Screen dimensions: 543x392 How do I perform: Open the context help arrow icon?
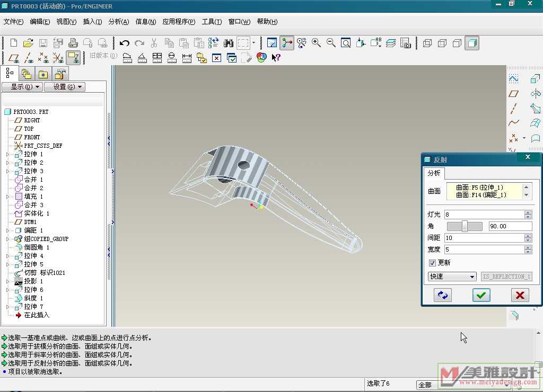[x=276, y=57]
